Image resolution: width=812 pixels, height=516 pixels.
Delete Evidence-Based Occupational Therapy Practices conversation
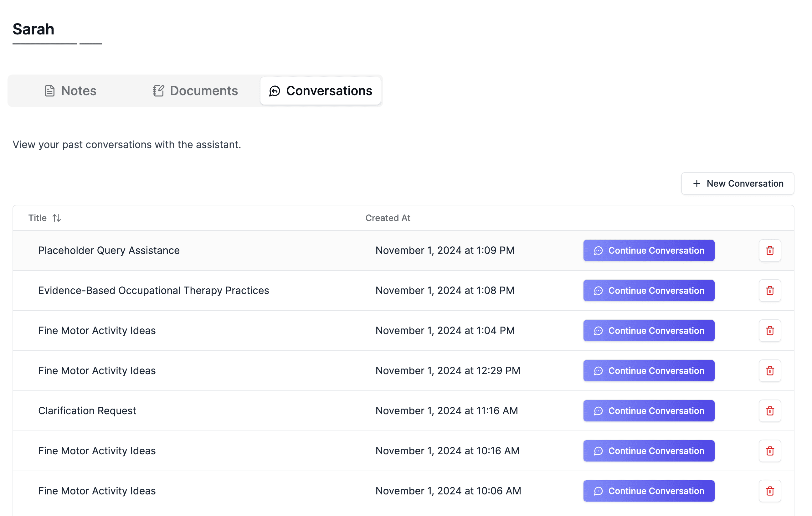[769, 290]
